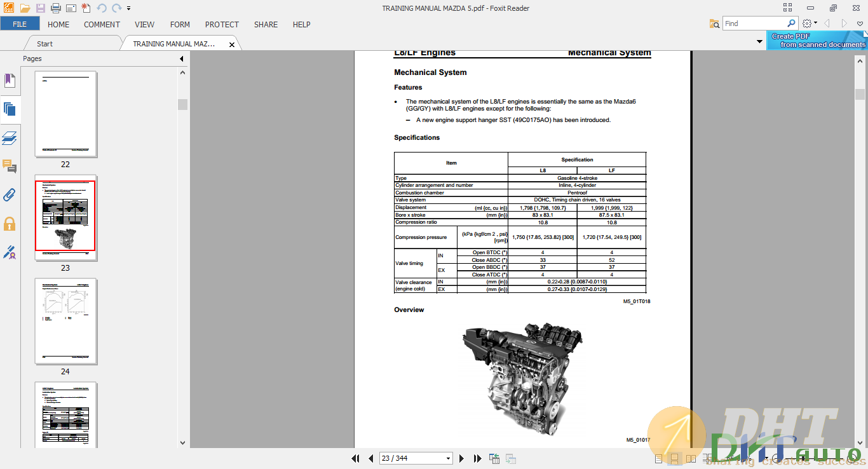Select Single Page view mode
The height and width of the screenshot is (469, 868).
point(658,458)
